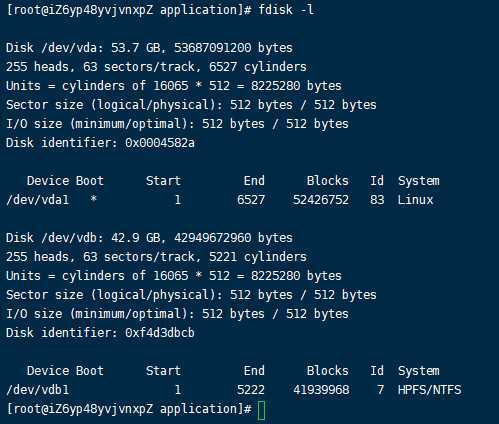
Task: Click the End value 5222
Action: [x=251, y=390]
